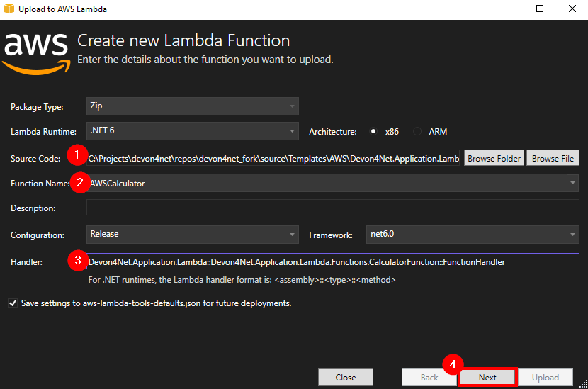Click into the empty Description field

pos(333,208)
